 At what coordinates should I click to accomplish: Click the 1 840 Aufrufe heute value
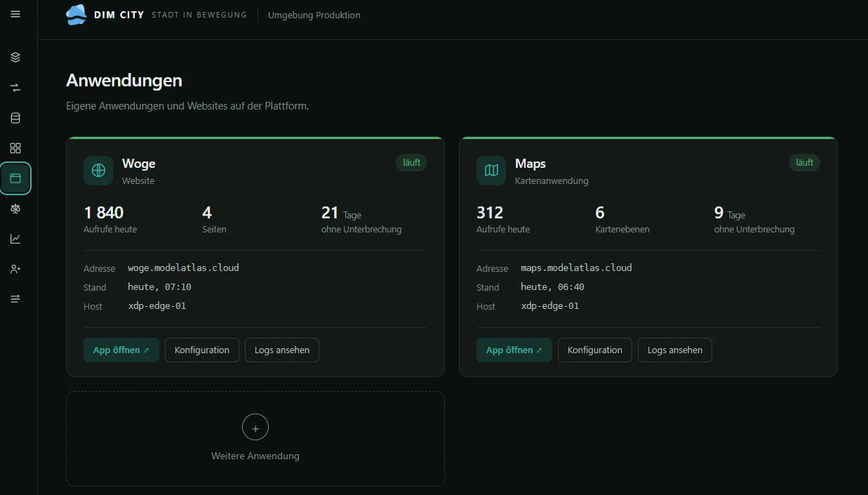(104, 213)
